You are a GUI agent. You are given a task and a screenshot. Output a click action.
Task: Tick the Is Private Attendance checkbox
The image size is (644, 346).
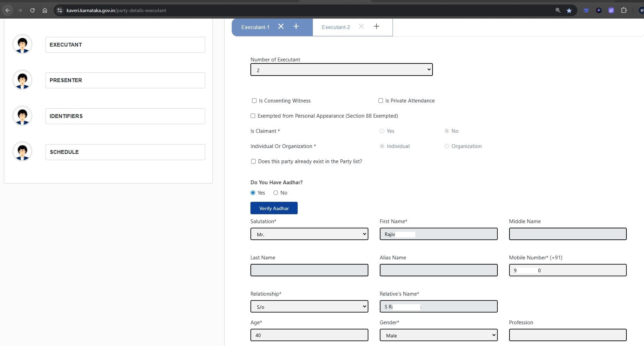pyautogui.click(x=380, y=101)
